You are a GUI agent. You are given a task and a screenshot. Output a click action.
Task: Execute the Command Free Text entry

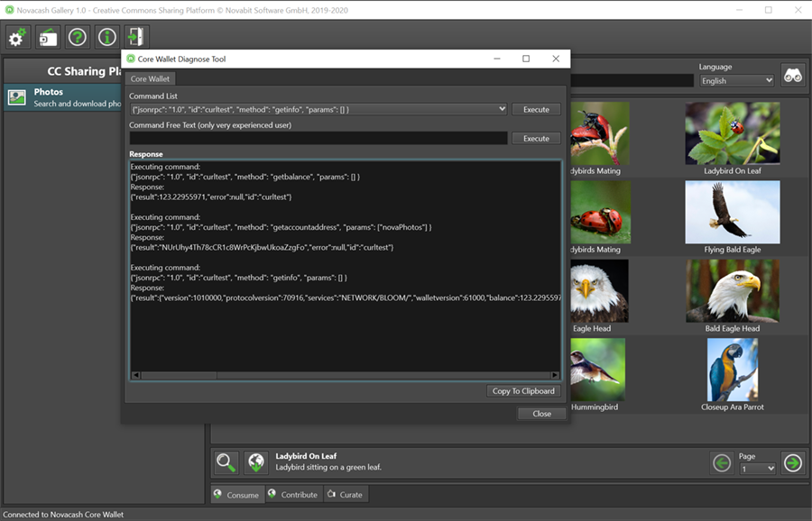coord(536,138)
